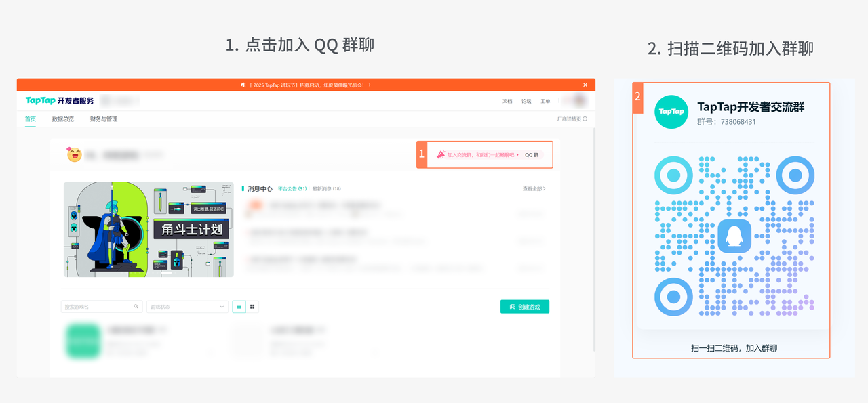868x403 pixels.
Task: Click the round TapTap logo in the QQ group card
Action: [x=671, y=112]
